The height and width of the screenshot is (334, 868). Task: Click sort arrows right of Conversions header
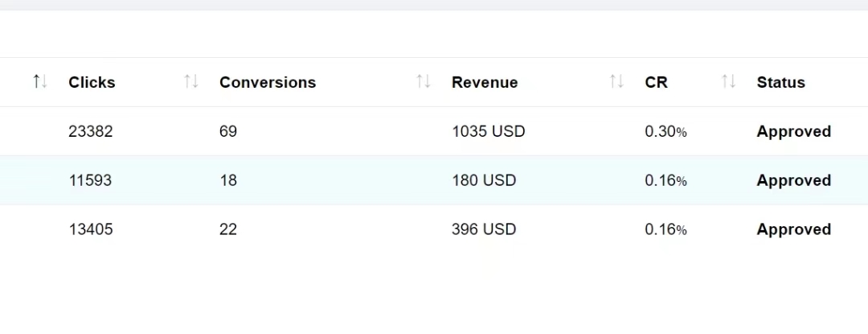pyautogui.click(x=424, y=81)
